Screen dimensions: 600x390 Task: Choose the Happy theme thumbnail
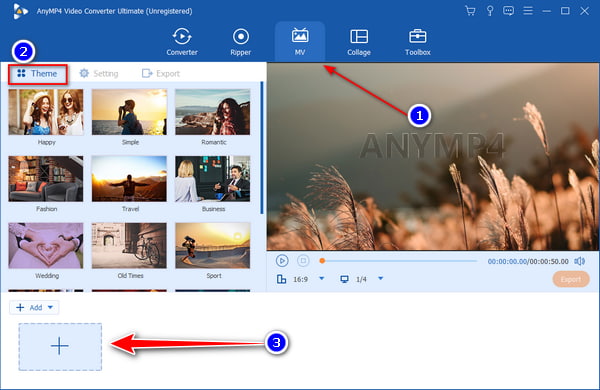click(46, 112)
